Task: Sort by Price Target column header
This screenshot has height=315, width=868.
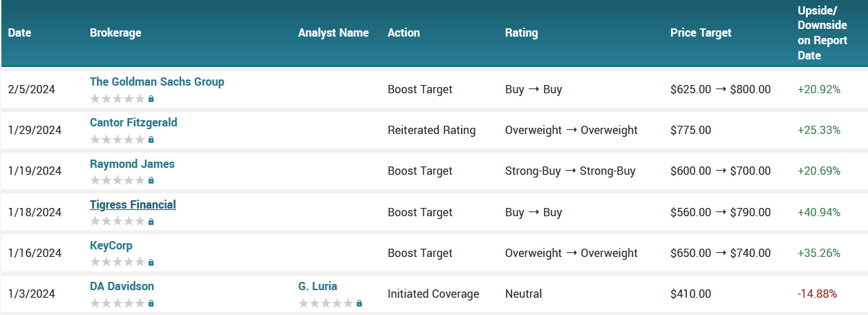Action: coord(701,32)
